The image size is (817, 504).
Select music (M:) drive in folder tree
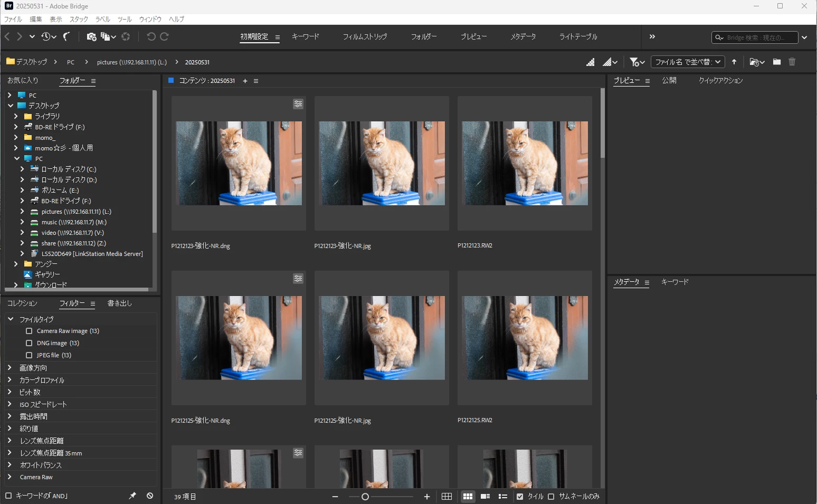[74, 222]
